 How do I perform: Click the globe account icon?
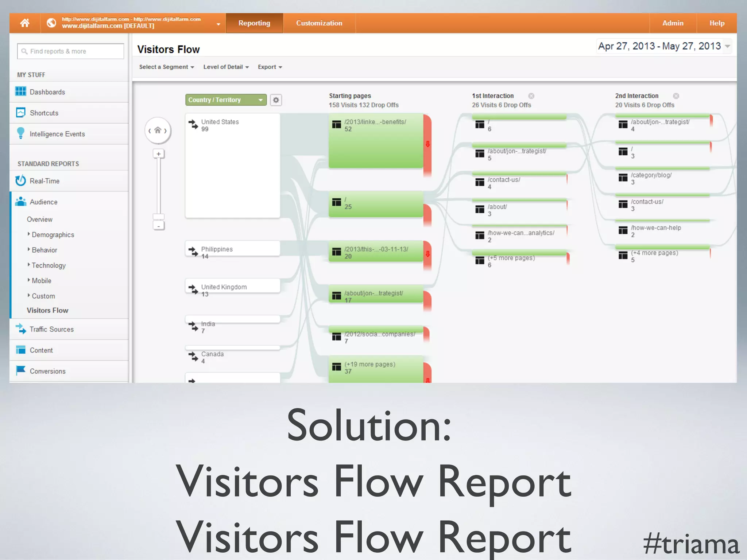[51, 23]
